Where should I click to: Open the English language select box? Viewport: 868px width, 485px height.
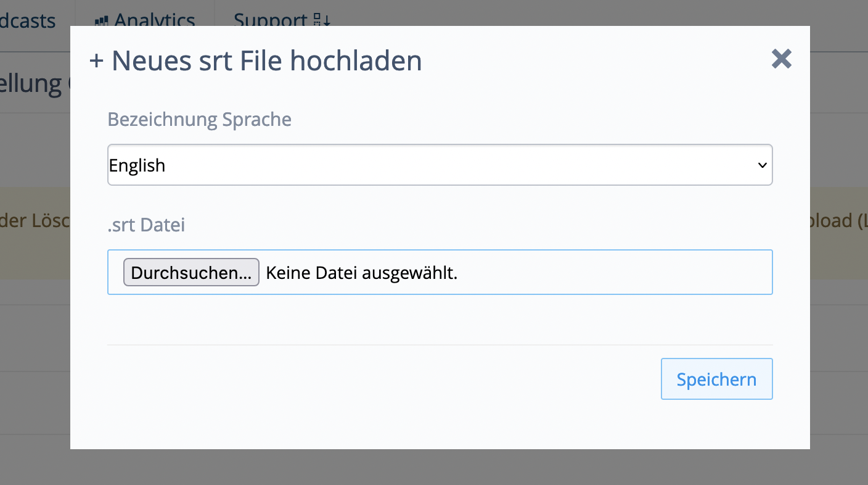point(432,165)
